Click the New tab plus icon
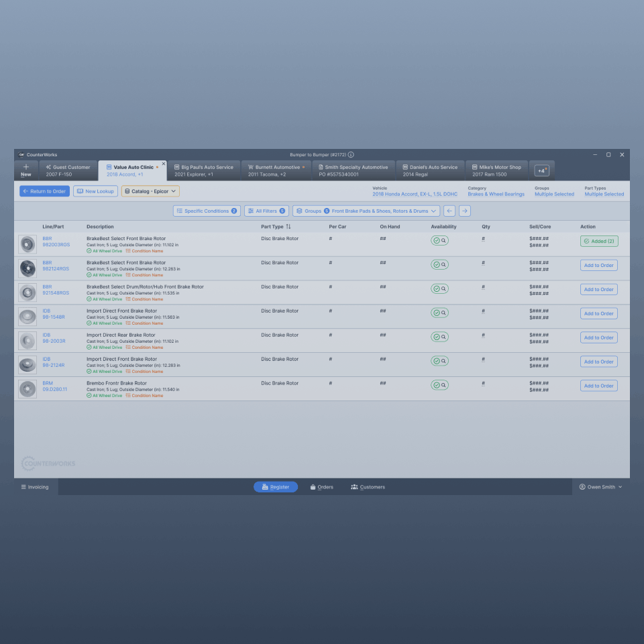Image resolution: width=644 pixels, height=644 pixels. [x=26, y=166]
